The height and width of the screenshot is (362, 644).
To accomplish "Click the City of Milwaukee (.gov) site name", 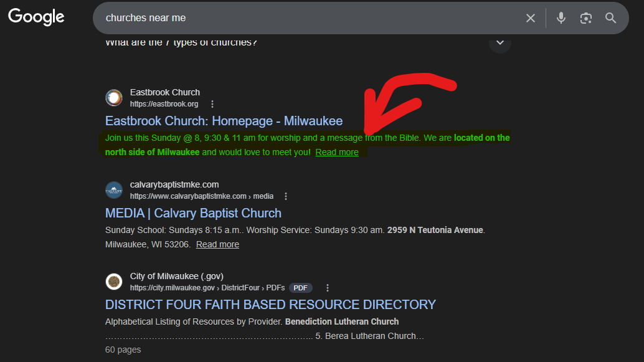I will tap(177, 276).
